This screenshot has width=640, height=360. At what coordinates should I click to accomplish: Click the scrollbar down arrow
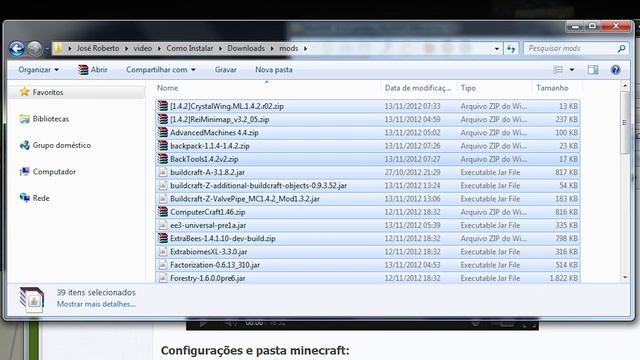(x=625, y=278)
